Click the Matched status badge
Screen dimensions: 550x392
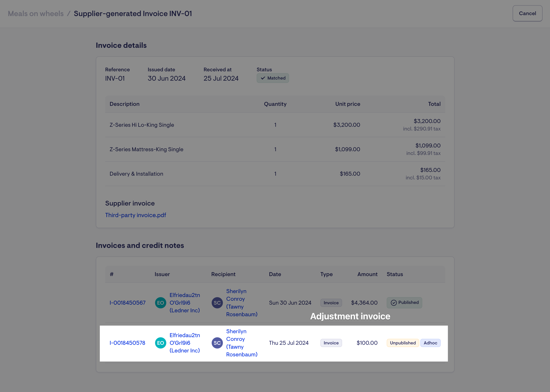tap(273, 78)
